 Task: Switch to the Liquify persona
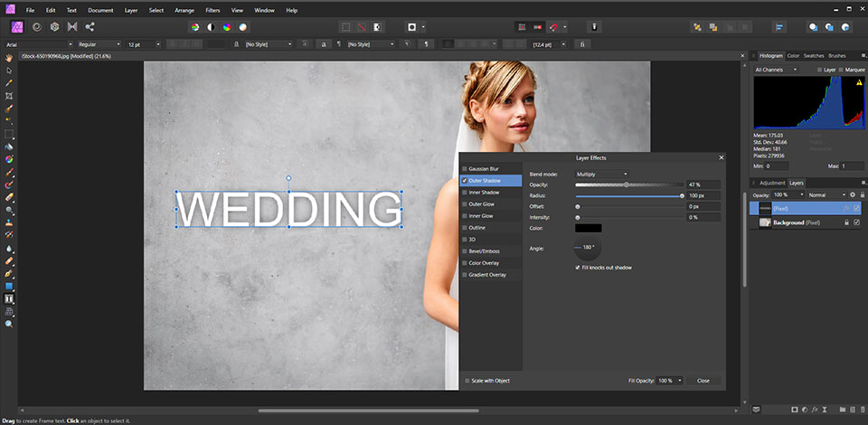pyautogui.click(x=37, y=26)
